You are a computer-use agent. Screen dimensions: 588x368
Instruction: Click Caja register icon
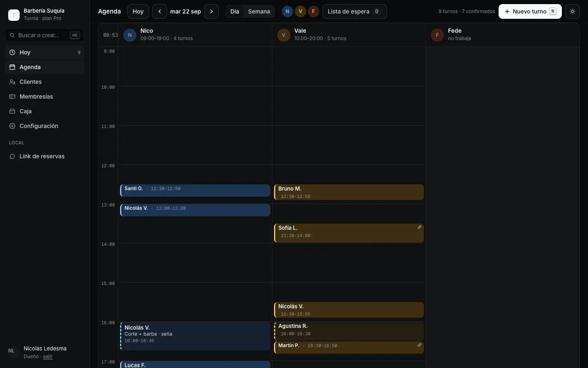pyautogui.click(x=12, y=111)
